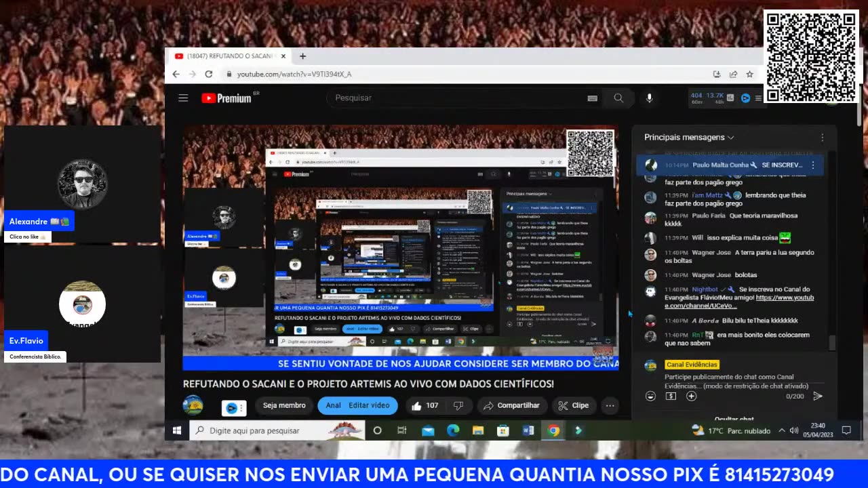Open Microsoft Edge from taskbar
The image size is (868, 488).
(x=453, y=430)
